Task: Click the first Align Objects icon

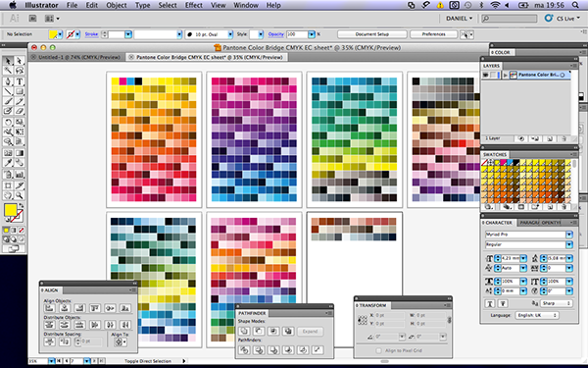Action: point(49,308)
